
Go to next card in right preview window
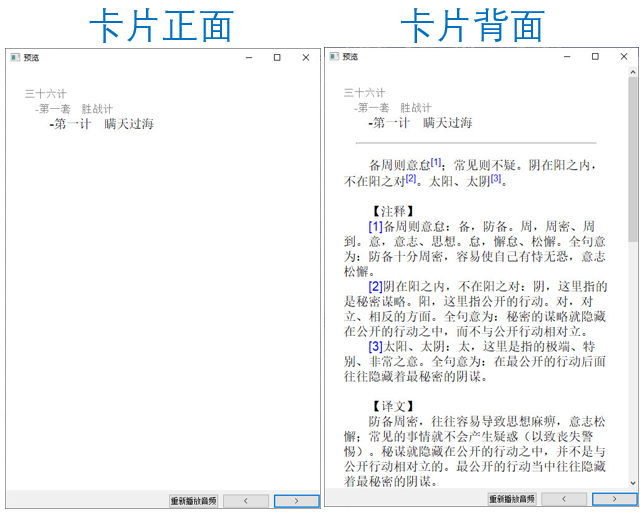click(614, 499)
